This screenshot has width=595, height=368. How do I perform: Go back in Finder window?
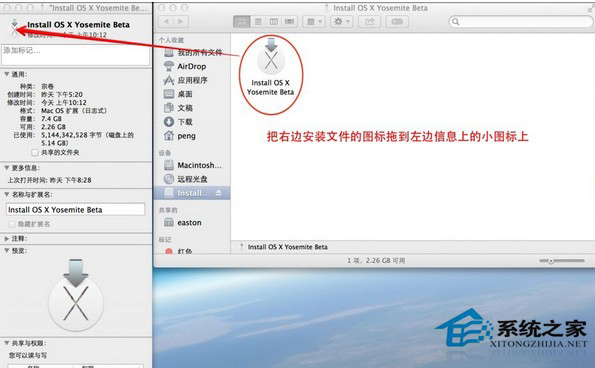(x=166, y=22)
